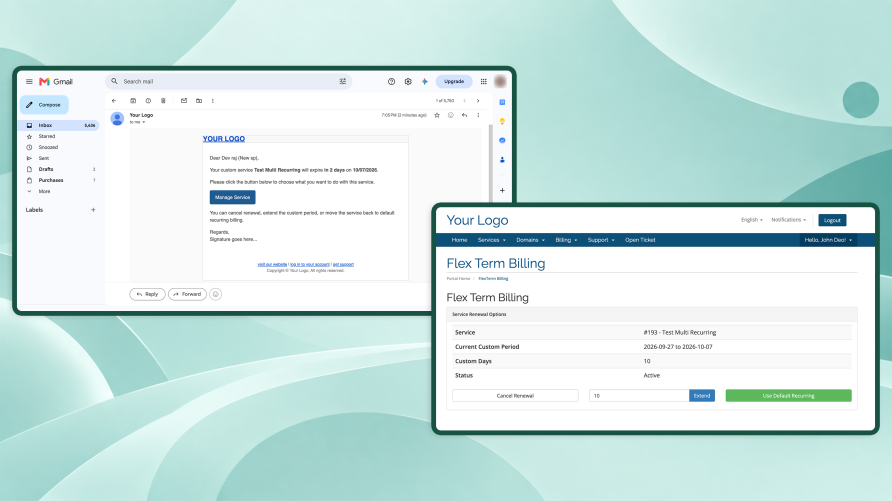This screenshot has height=501, width=892.
Task: Archive the open email
Action: (133, 101)
